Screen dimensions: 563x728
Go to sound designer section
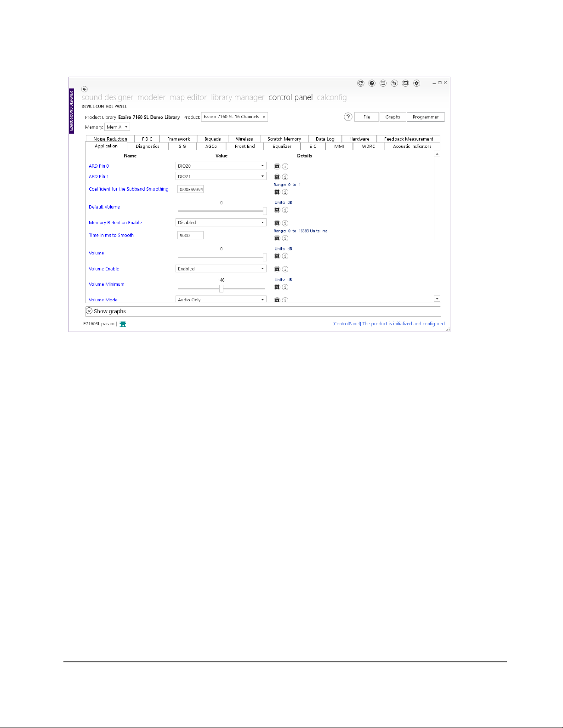coord(107,97)
